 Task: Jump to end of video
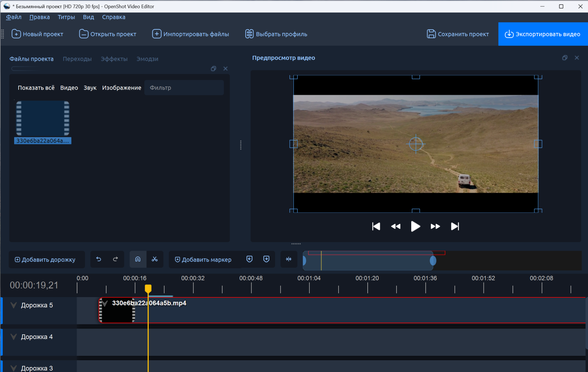tap(455, 227)
